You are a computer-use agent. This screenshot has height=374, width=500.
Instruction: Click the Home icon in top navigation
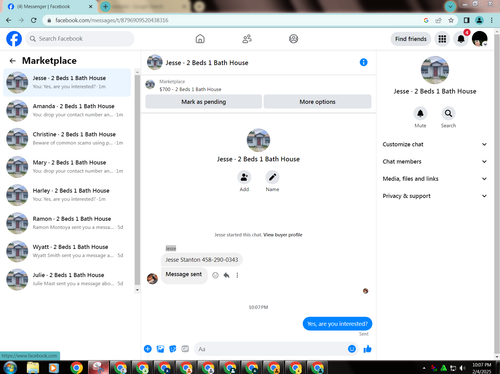200,39
